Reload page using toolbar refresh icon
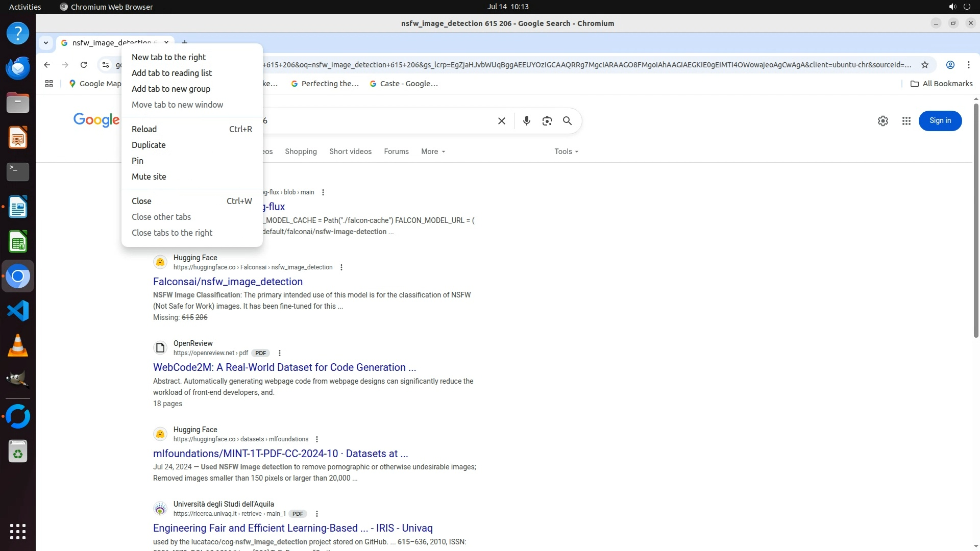Screen dimensions: 980x551 (x=84, y=65)
